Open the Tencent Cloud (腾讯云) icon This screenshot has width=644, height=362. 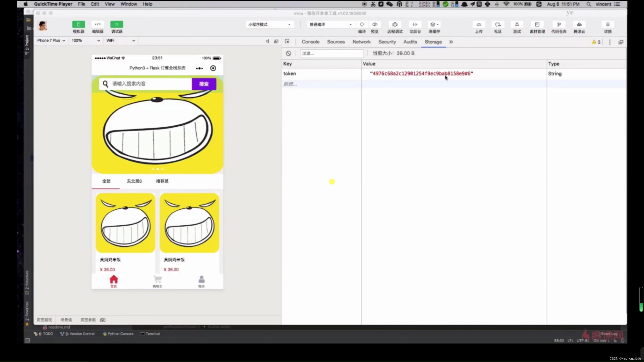tap(579, 24)
